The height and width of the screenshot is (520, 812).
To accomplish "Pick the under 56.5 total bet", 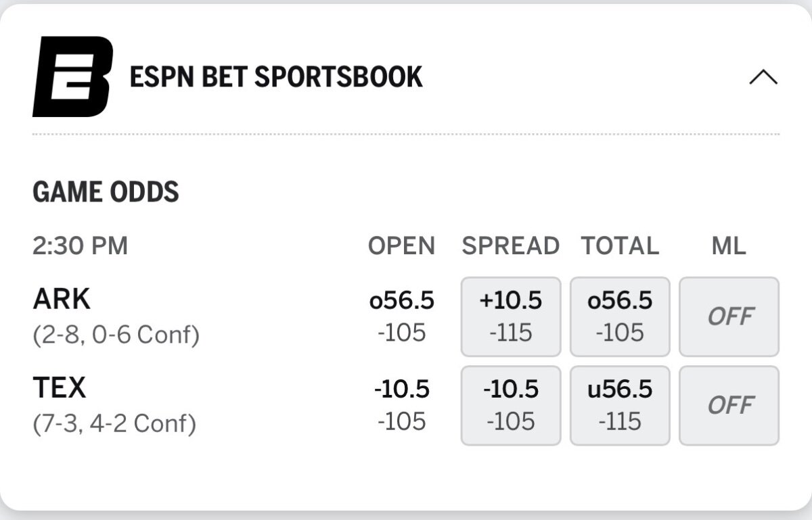I will [x=620, y=405].
